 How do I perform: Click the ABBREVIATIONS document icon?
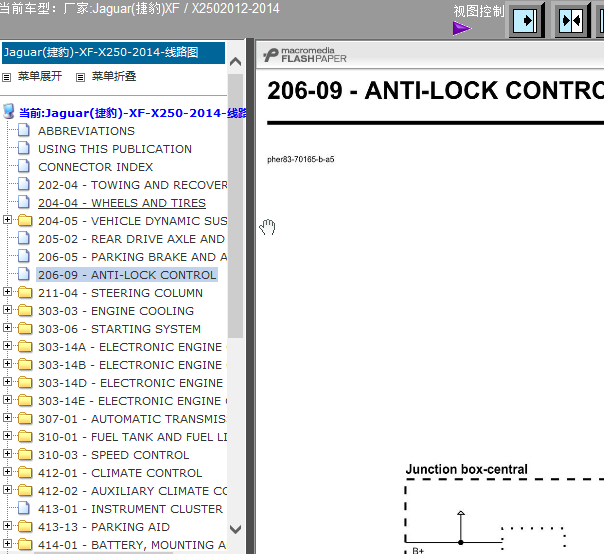(x=24, y=130)
